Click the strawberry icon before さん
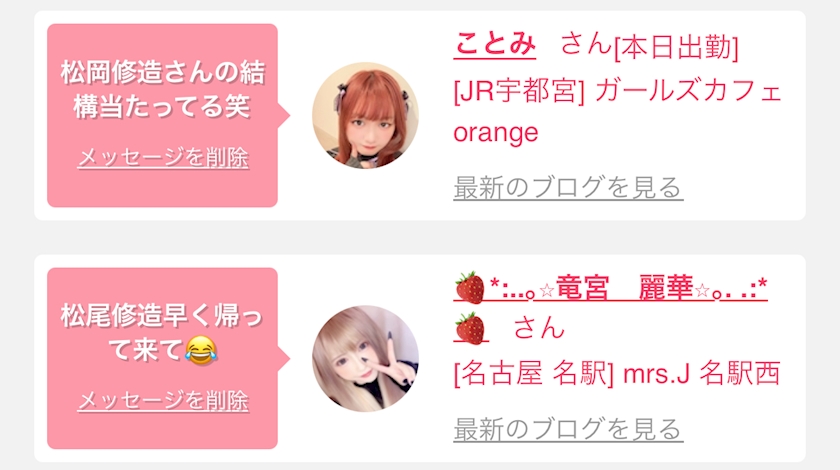The width and height of the screenshot is (840, 470). pos(470,328)
